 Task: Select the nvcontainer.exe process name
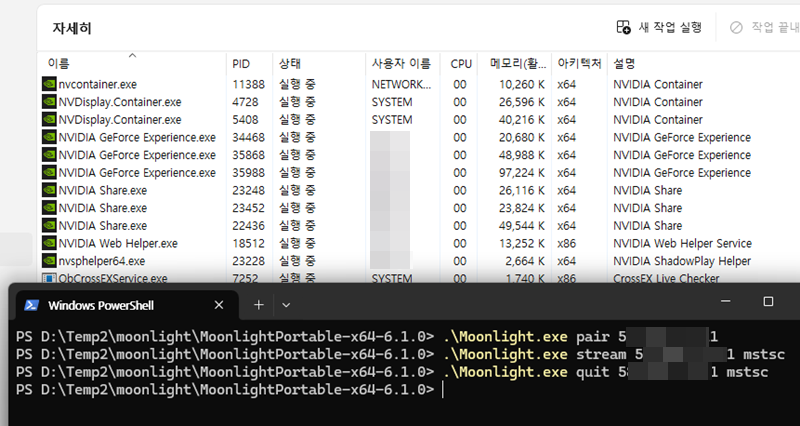(x=97, y=84)
